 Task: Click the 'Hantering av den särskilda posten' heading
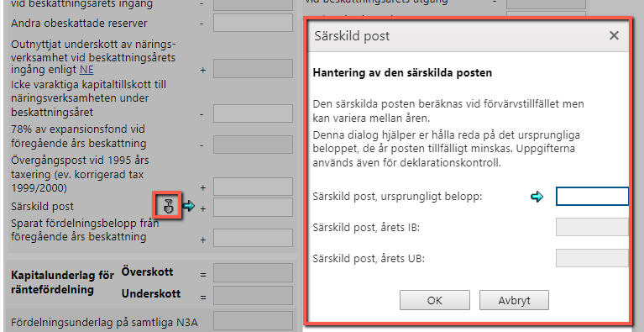(x=402, y=73)
